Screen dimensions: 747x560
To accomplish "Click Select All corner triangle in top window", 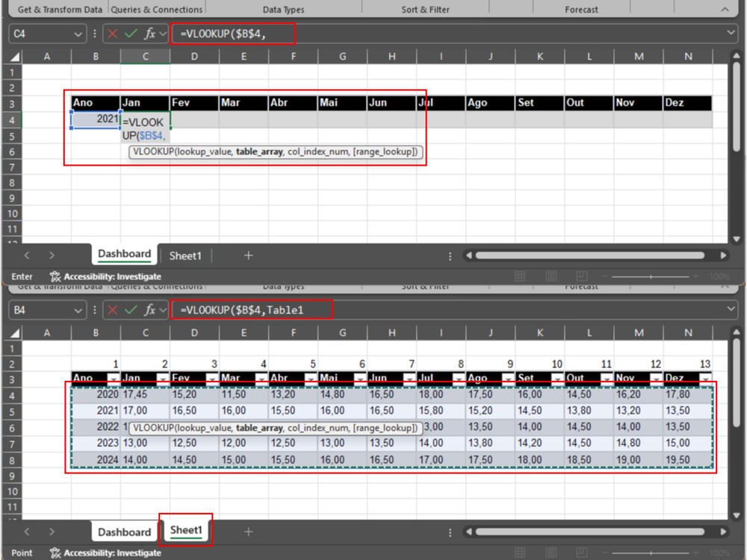I will (14, 57).
